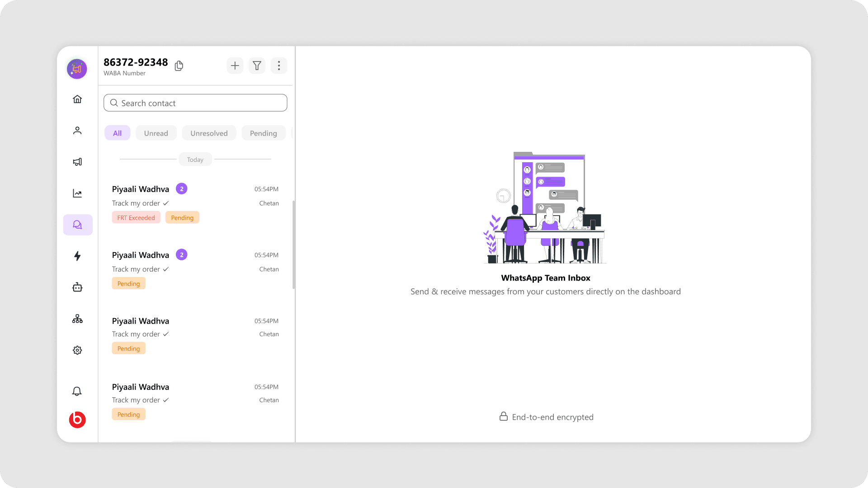This screenshot has width=868, height=488.
Task: Open Settings gear in the sidebar
Action: point(77,350)
